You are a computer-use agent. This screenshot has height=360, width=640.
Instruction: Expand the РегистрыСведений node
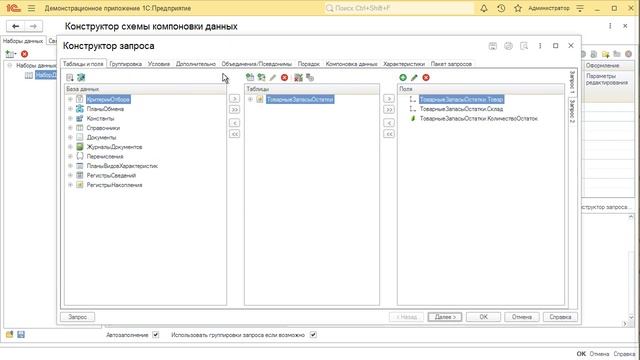click(x=70, y=176)
